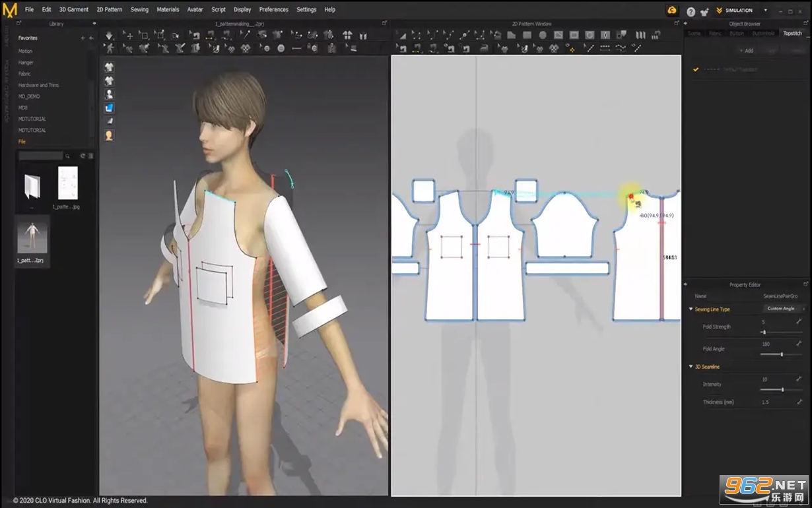Screen dimensions: 812x508
Task: Open the 3D Garment menu
Action: point(73,9)
